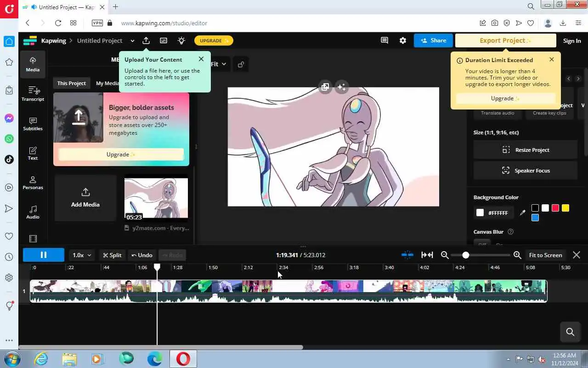
Task: Close the timeline panel with the X
Action: tap(577, 255)
